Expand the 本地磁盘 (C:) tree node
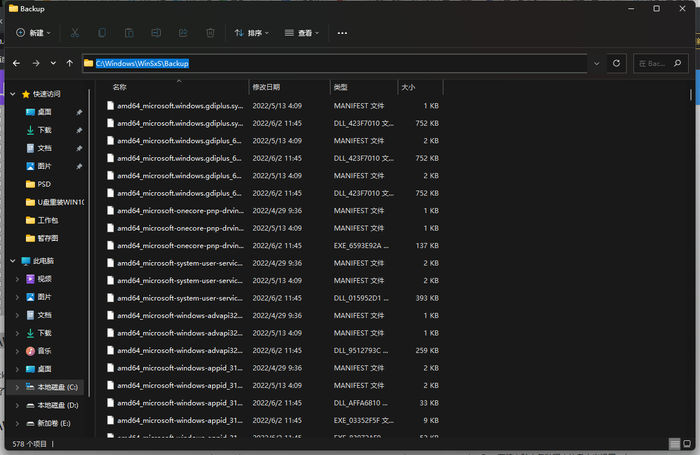 point(17,387)
